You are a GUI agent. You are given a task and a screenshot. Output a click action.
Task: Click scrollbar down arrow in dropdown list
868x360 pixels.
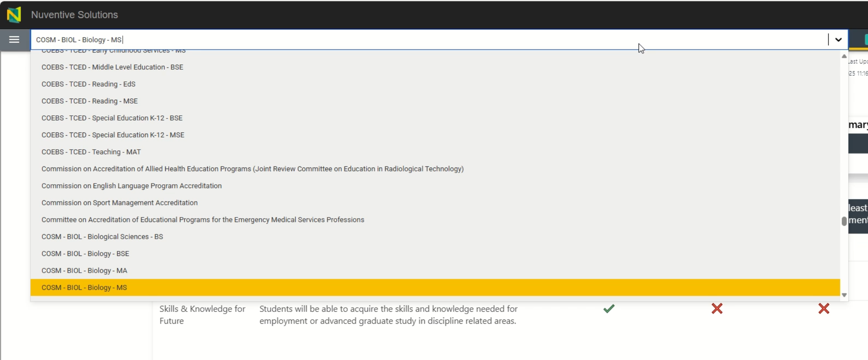844,295
